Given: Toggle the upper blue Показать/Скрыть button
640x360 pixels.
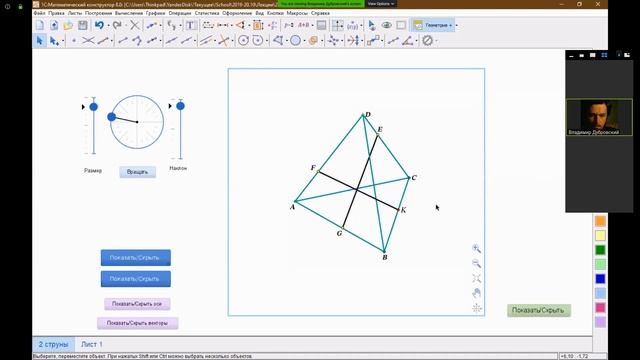Looking at the screenshot, I should [136, 258].
